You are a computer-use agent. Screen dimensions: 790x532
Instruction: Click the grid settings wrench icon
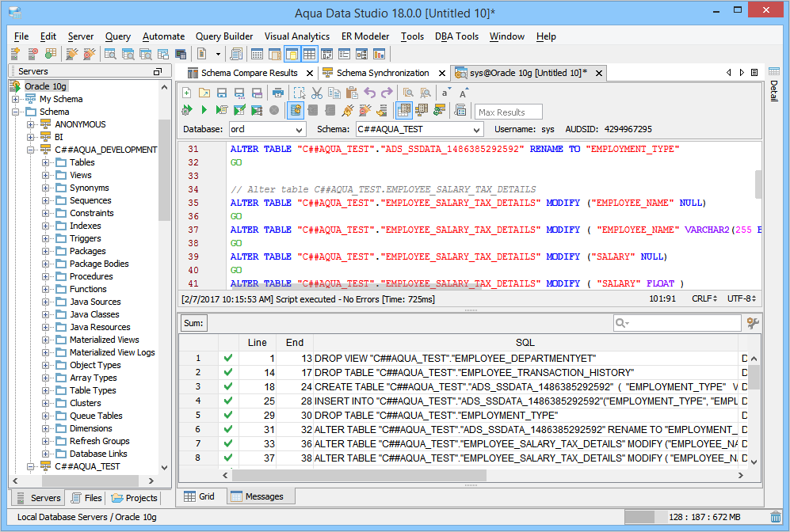point(753,323)
